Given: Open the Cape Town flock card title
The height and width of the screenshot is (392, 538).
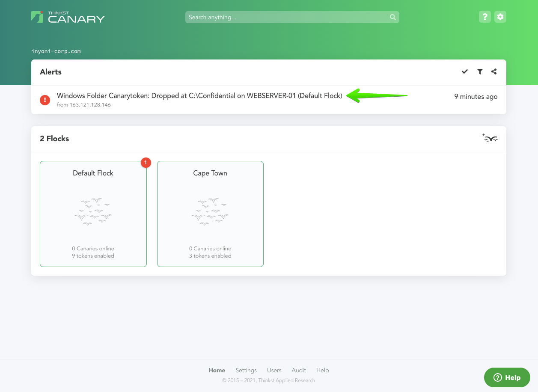Looking at the screenshot, I should pos(210,173).
